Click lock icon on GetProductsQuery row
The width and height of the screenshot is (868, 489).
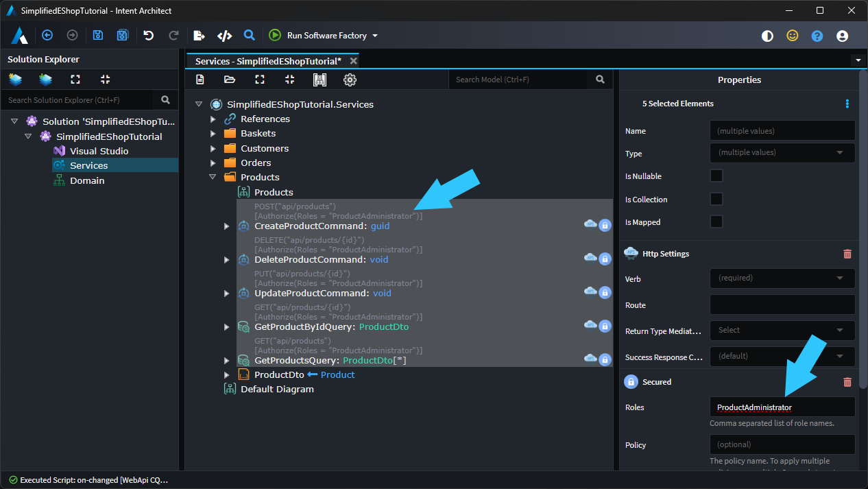click(x=605, y=359)
